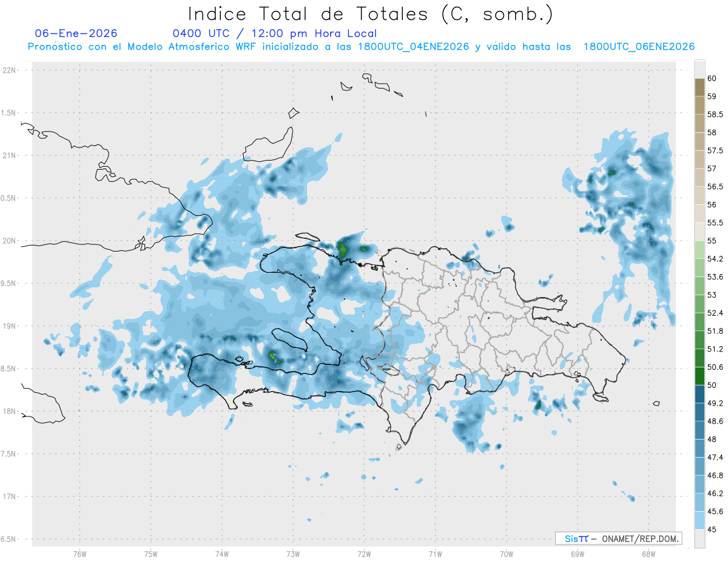Click the colorbar value '53.6'

[x=715, y=276]
